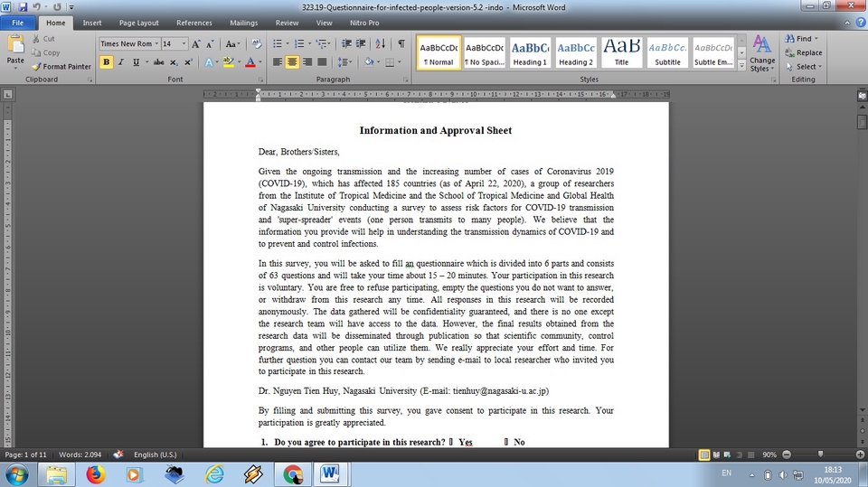Switch to the Page Layout tab

coord(139,23)
